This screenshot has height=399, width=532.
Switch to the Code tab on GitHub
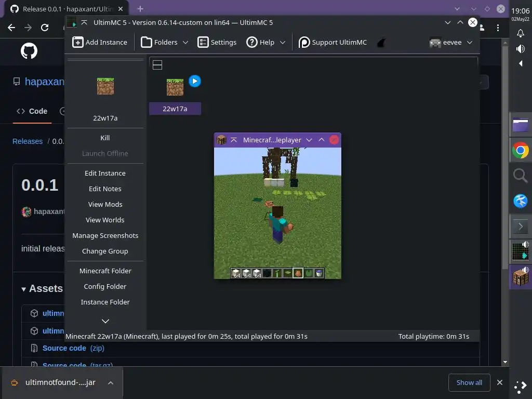tap(32, 111)
